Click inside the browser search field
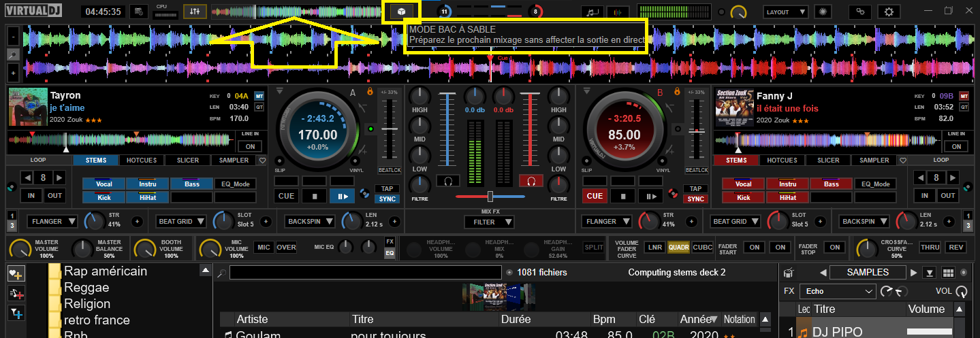Screen dimensions: 980x338 (365, 273)
